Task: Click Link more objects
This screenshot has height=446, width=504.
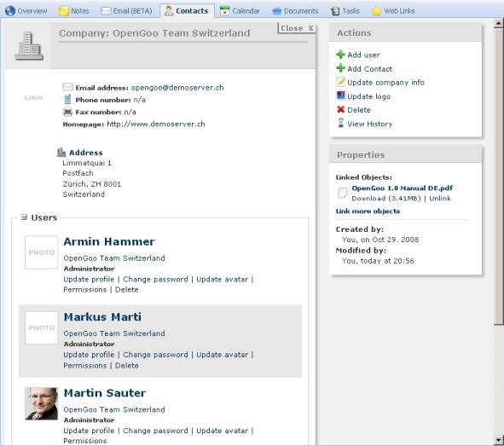Action: tap(368, 211)
